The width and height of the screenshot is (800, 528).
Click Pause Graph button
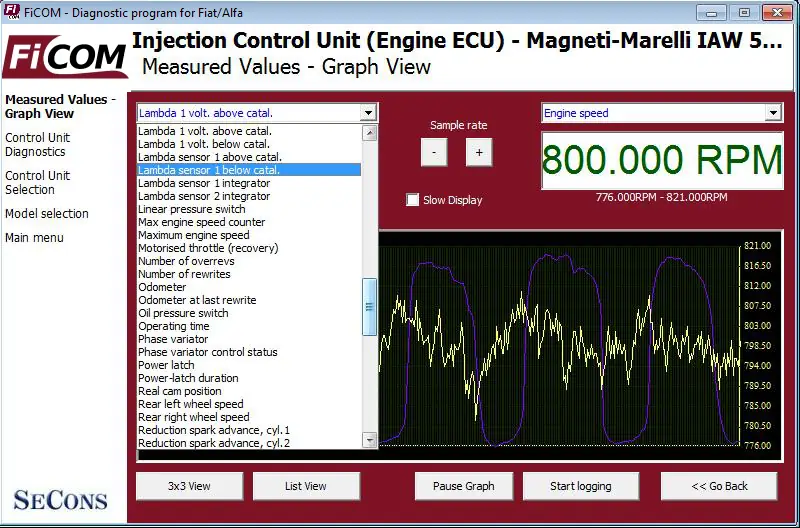point(463,486)
